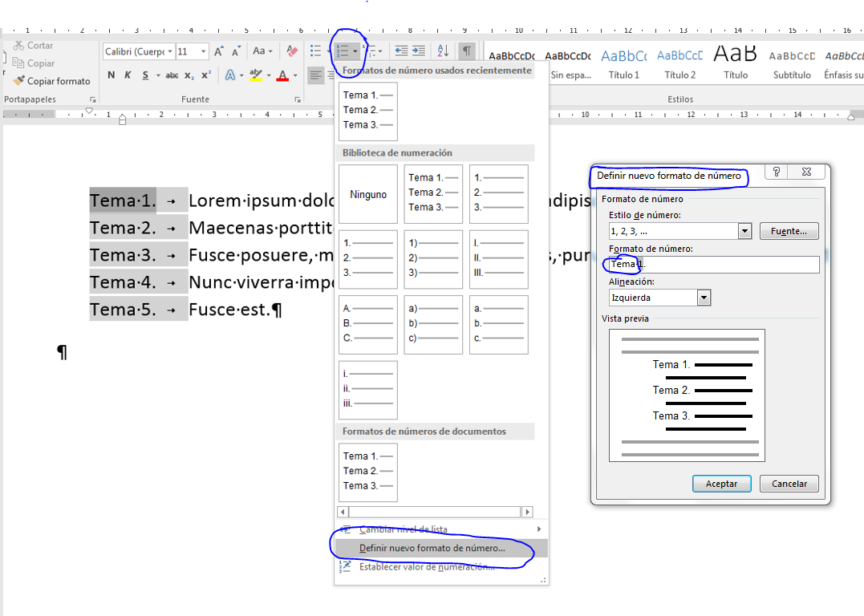Open the Alineación dropdown showing Izquierda
This screenshot has height=616, width=864.
click(x=704, y=297)
